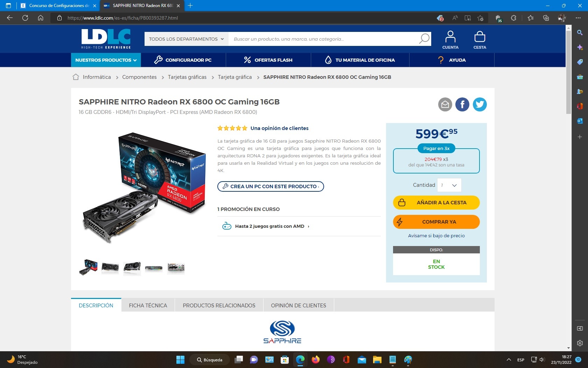Screen dimensions: 588x368
Task: Click the search magnifier icon
Action: pyautogui.click(x=424, y=39)
